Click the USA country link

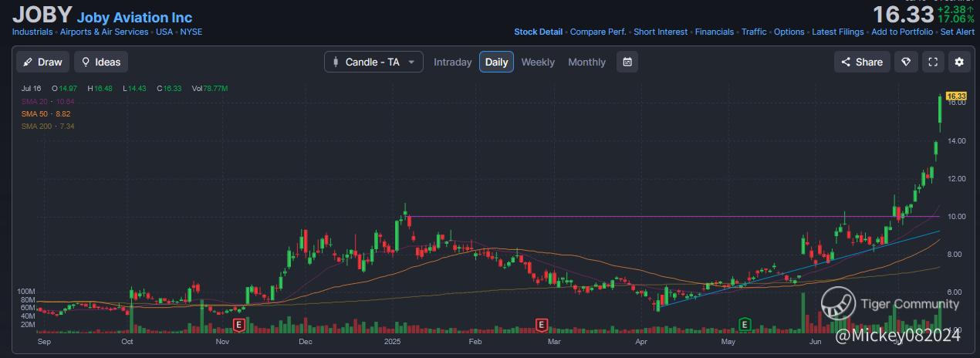click(x=164, y=32)
